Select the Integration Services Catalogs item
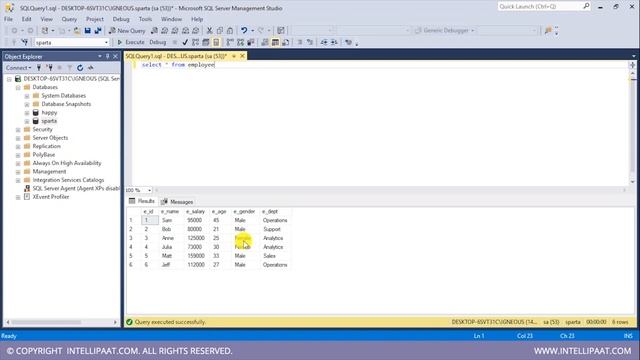The width and height of the screenshot is (640, 360). [x=68, y=180]
